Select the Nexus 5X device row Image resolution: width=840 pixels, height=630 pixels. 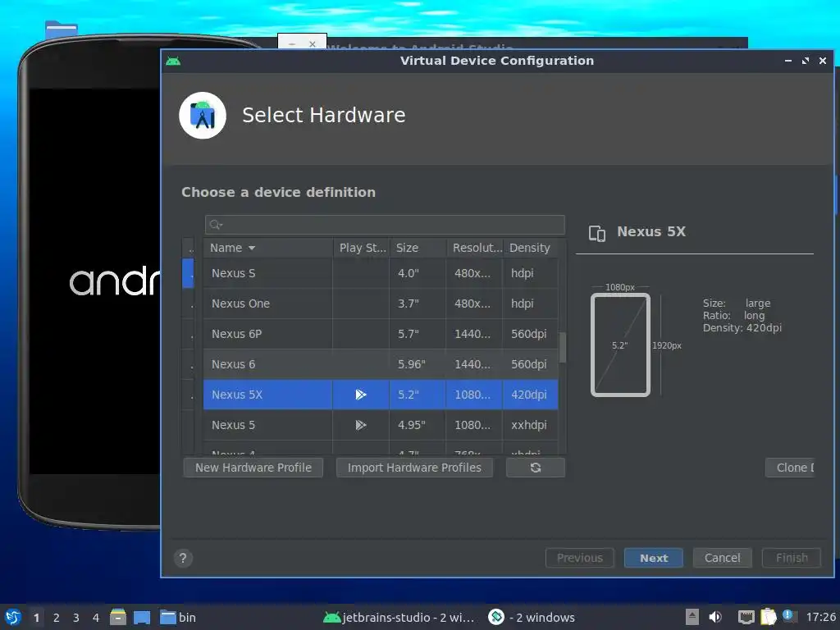click(381, 395)
